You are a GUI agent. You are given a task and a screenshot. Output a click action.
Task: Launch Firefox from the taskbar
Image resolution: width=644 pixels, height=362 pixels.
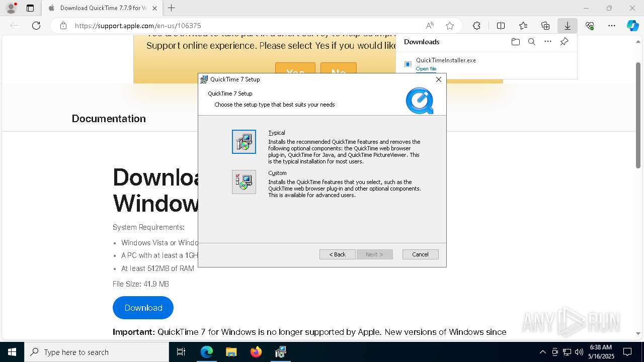[x=256, y=352]
